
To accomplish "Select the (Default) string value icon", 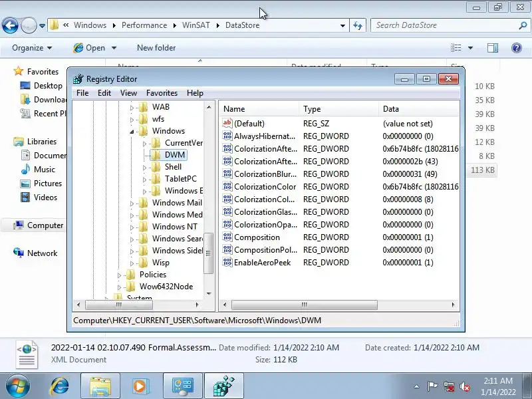I will click(227, 123).
